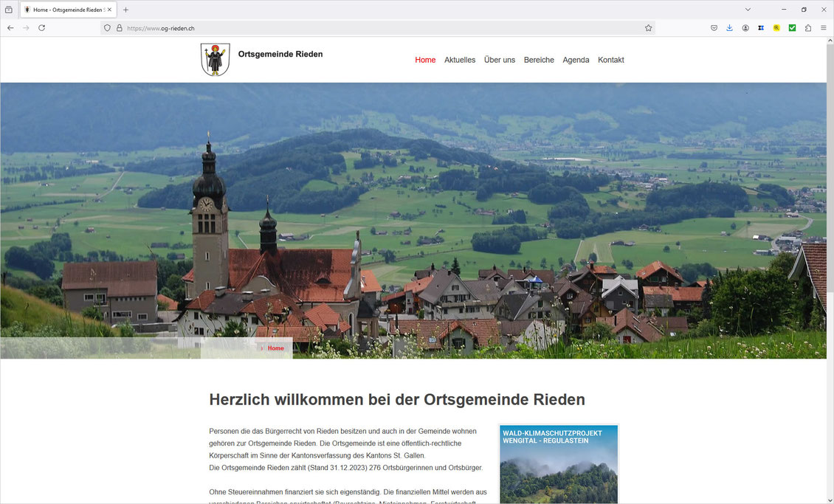Open the black and blue extension icon
The height and width of the screenshot is (504, 834).
pos(761,28)
